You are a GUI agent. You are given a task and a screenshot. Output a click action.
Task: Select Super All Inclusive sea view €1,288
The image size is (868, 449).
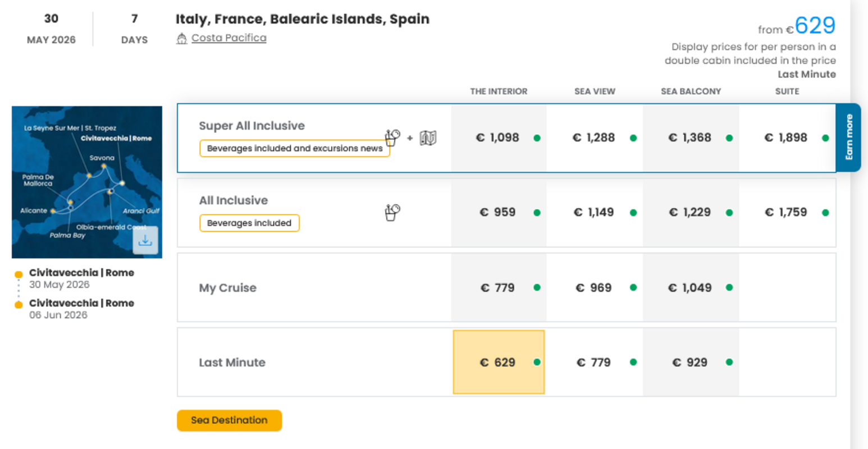[594, 138]
